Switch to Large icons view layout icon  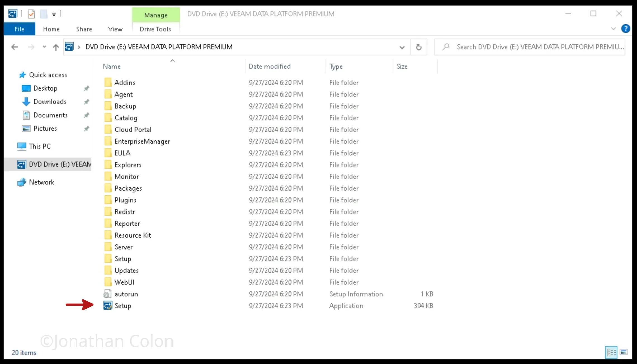tap(624, 352)
